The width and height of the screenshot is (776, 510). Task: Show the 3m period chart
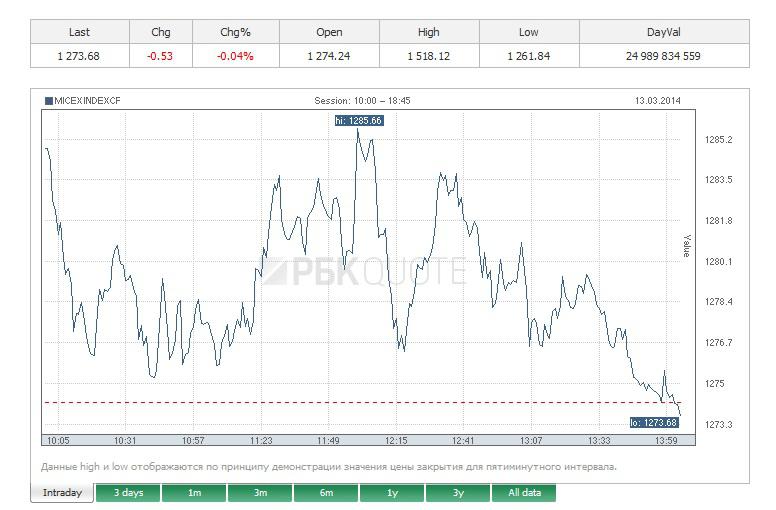[260, 493]
